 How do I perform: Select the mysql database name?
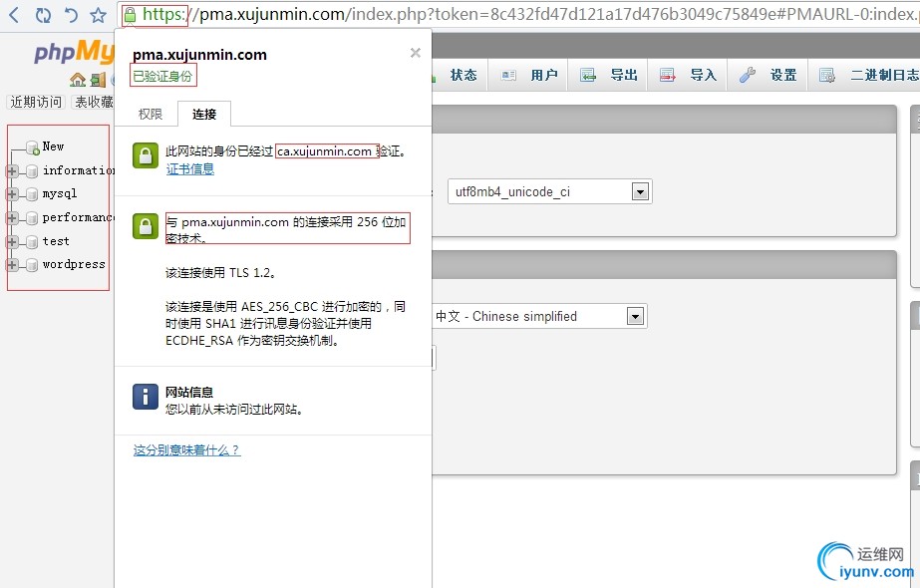tap(59, 193)
